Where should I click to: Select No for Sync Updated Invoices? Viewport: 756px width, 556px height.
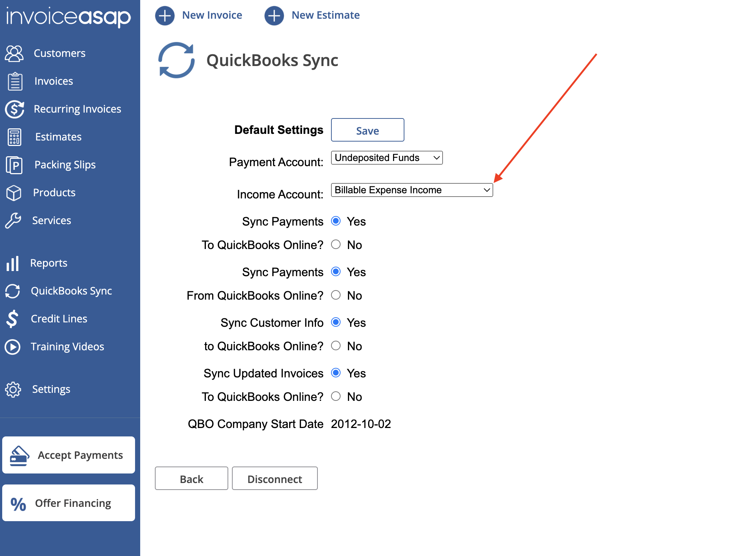(x=336, y=396)
